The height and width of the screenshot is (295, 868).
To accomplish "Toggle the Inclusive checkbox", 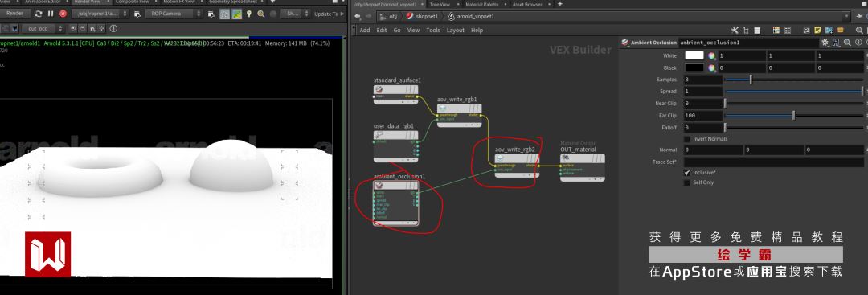I will coord(687,173).
